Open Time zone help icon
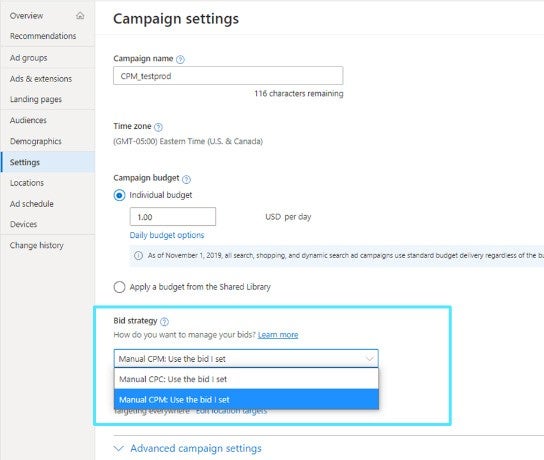The width and height of the screenshot is (544, 460). 158,127
